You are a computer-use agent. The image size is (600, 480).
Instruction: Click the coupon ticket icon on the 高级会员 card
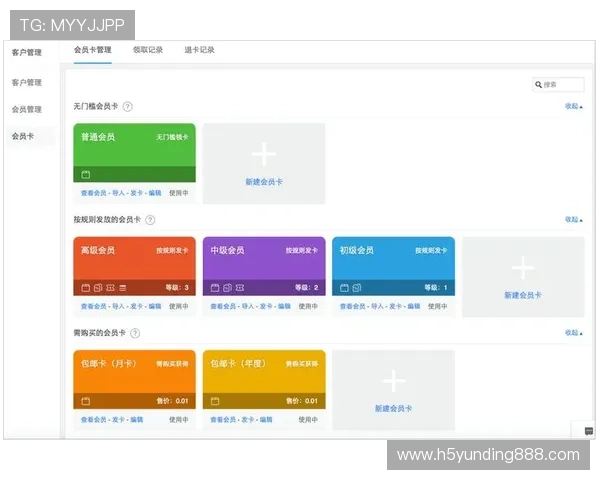click(110, 288)
